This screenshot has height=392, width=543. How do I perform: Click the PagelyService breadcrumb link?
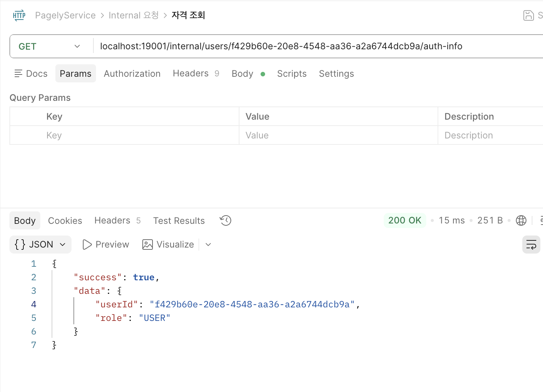[x=66, y=15]
